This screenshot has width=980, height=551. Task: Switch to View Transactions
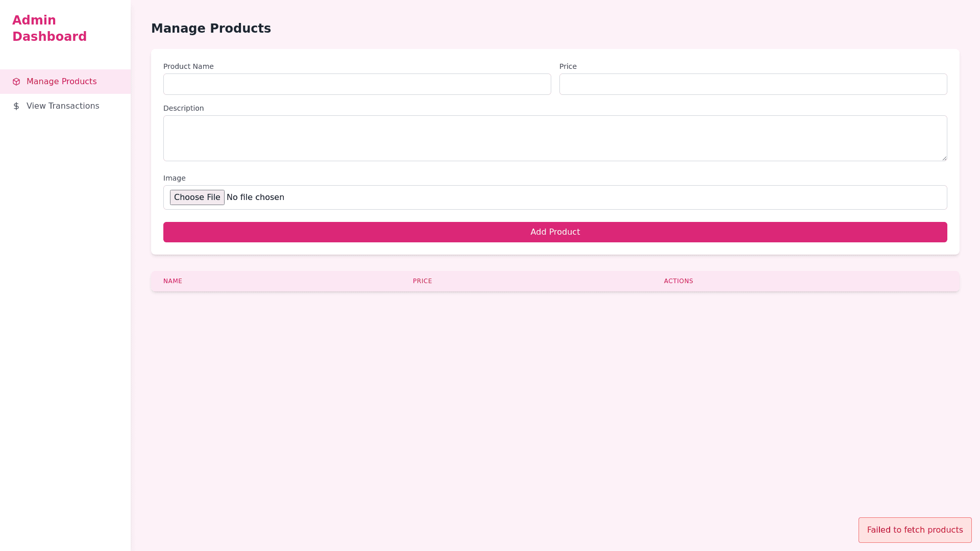point(63,106)
